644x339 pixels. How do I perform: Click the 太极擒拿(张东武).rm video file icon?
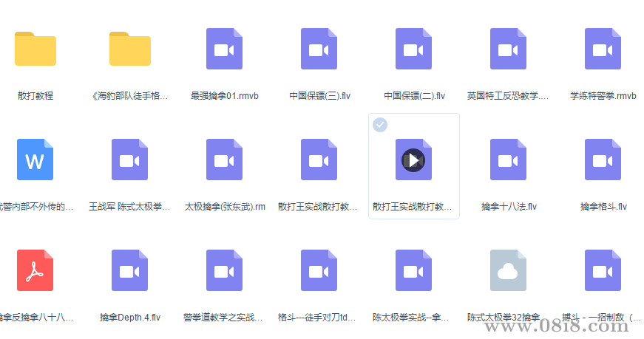click(x=224, y=160)
